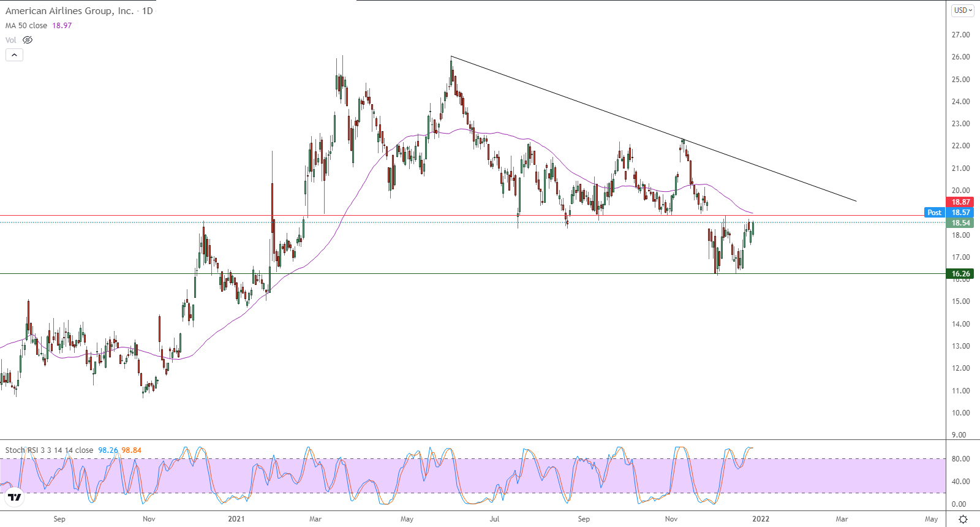Click Stoch RSI blue value 98.26
This screenshot has width=980, height=527.
coord(108,450)
